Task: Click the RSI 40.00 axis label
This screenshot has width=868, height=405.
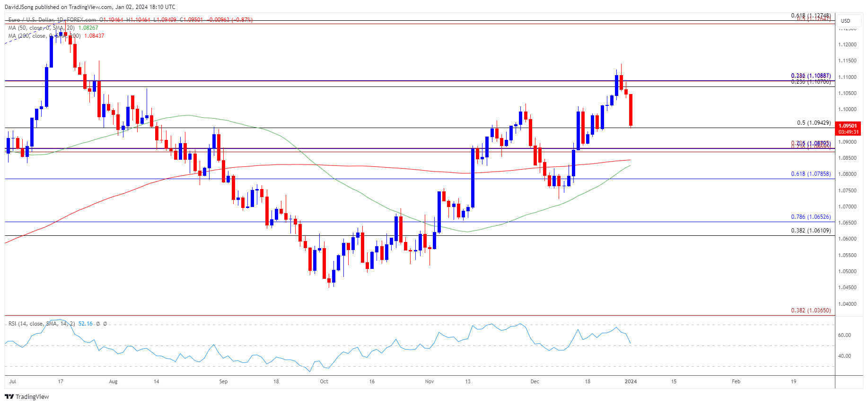Action: tap(844, 356)
